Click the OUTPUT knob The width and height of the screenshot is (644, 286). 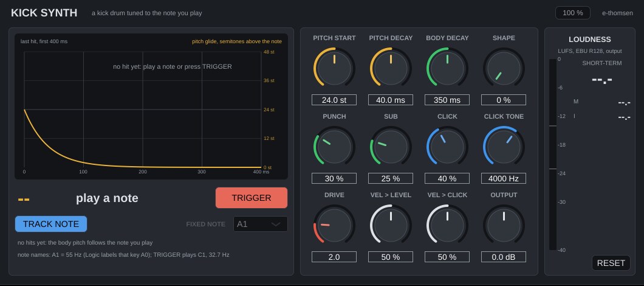(504, 225)
